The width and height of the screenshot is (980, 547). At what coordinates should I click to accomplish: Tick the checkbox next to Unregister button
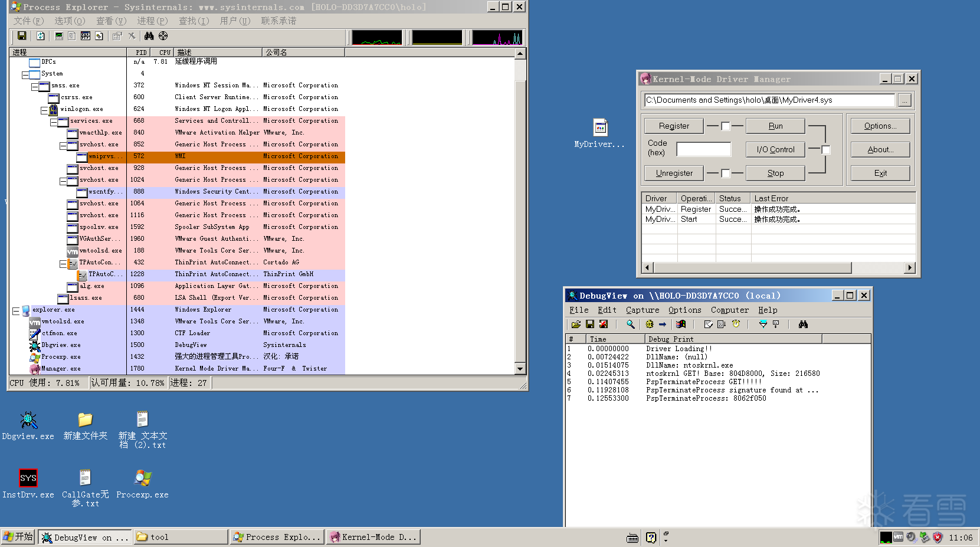(726, 173)
